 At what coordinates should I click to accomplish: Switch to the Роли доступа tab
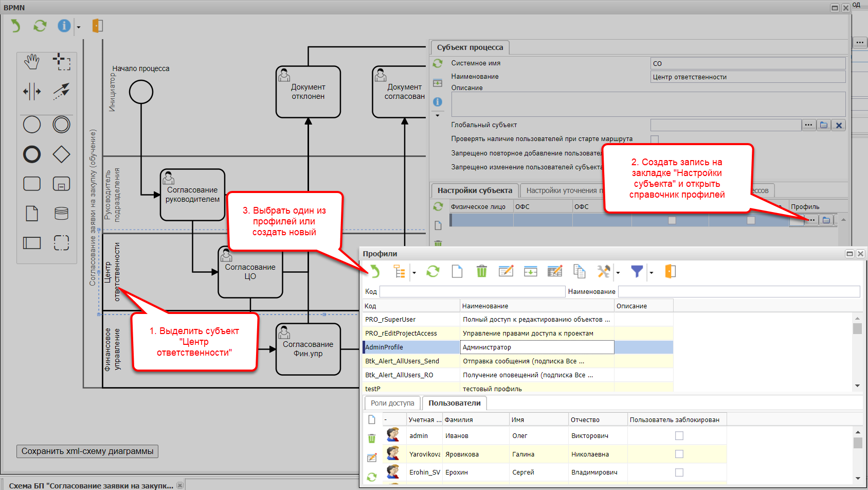coord(392,403)
